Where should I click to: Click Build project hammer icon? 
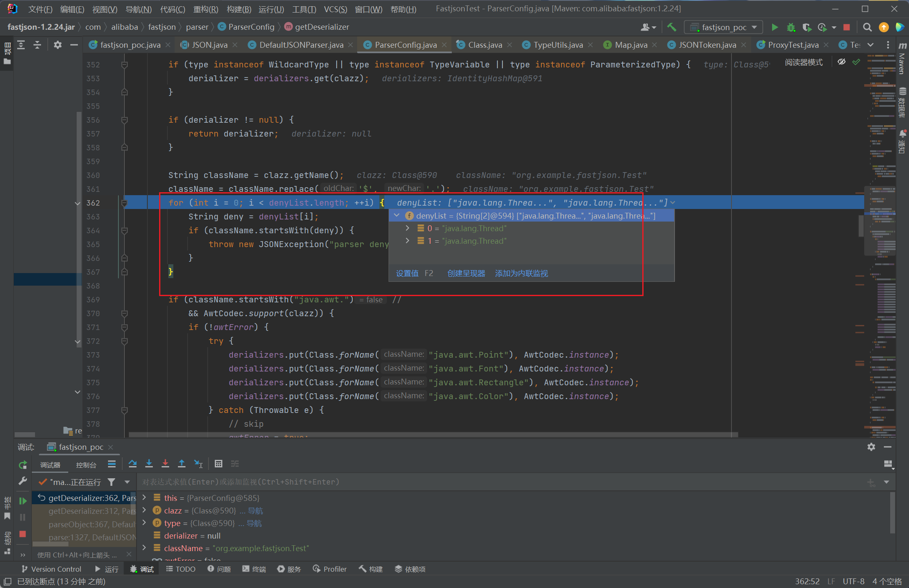point(672,27)
